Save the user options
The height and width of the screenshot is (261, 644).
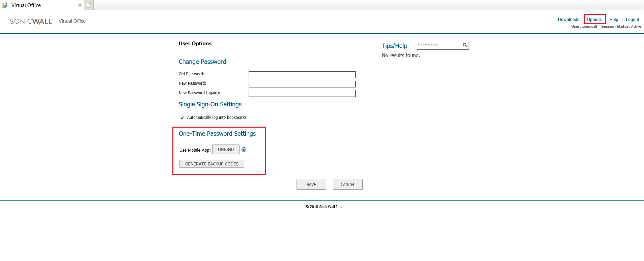(x=311, y=184)
